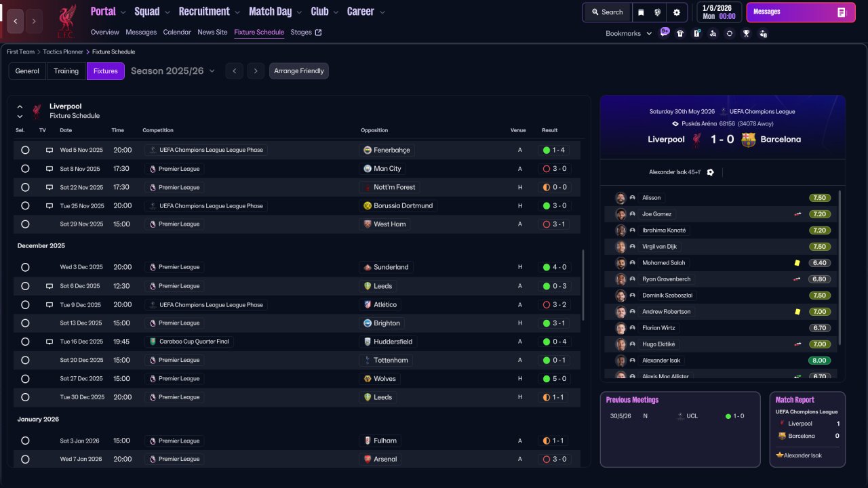Click the TV icon on the Sat 8 Nov 2025 row
The width and height of the screenshot is (868, 488).
click(x=49, y=169)
